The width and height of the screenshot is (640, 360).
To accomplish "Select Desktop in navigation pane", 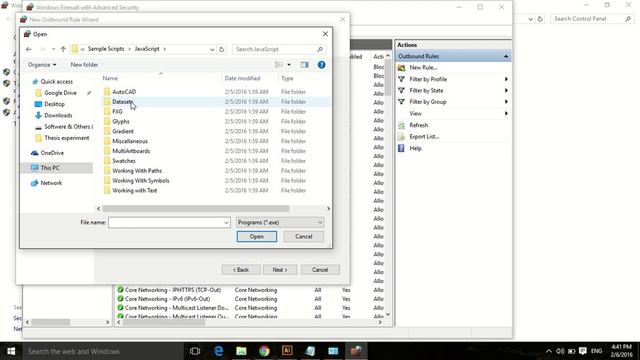I will click(54, 104).
